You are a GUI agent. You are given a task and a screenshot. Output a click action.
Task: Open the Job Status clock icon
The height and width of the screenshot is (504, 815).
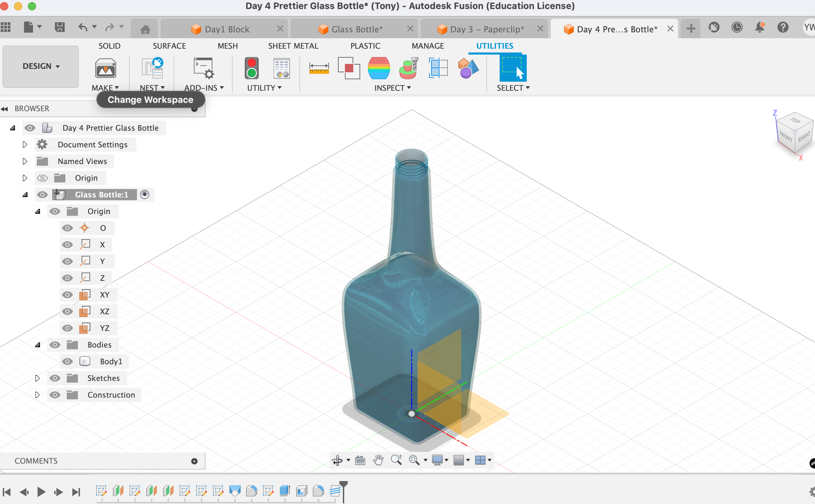(737, 27)
